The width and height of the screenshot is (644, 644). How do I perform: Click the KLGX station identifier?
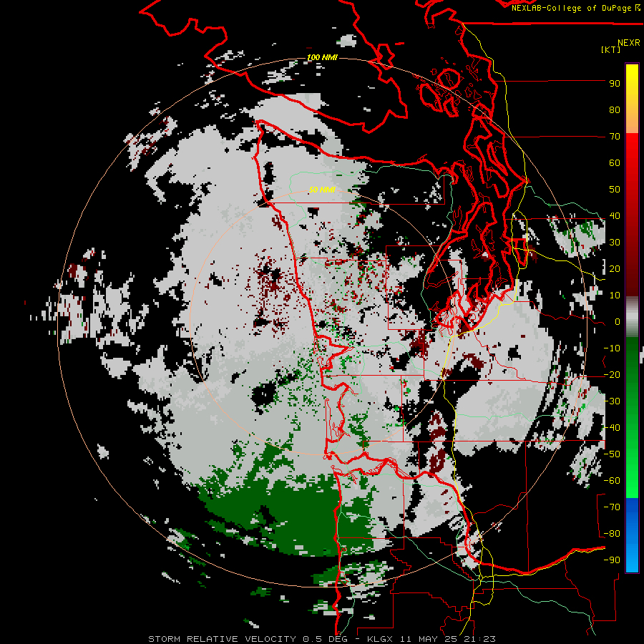click(381, 639)
